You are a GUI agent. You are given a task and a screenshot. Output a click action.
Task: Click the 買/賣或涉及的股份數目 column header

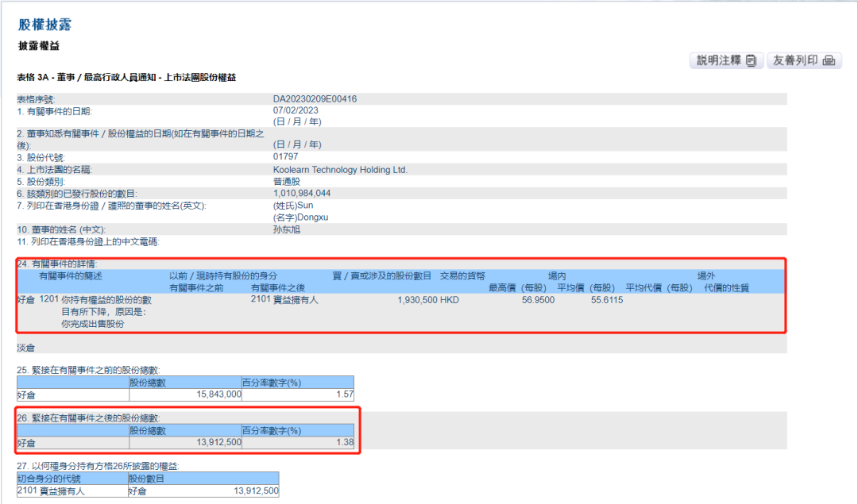tap(382, 276)
